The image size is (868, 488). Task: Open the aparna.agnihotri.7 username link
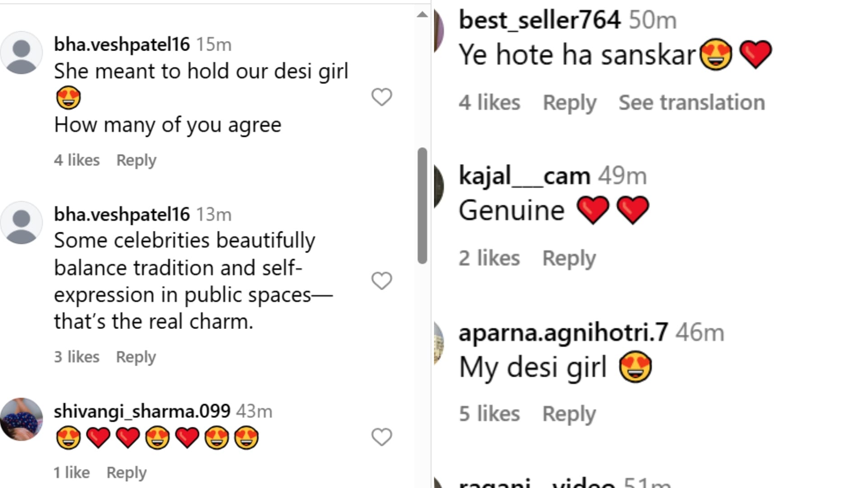(x=563, y=333)
